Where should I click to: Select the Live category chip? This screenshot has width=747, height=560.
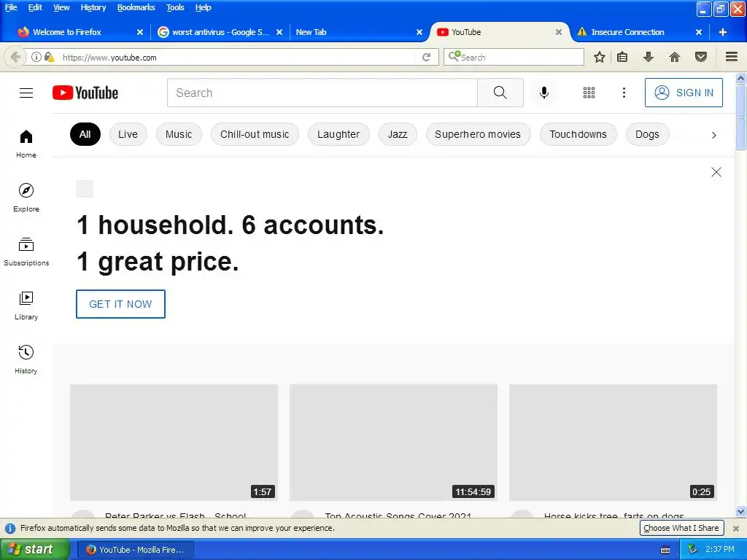point(128,134)
